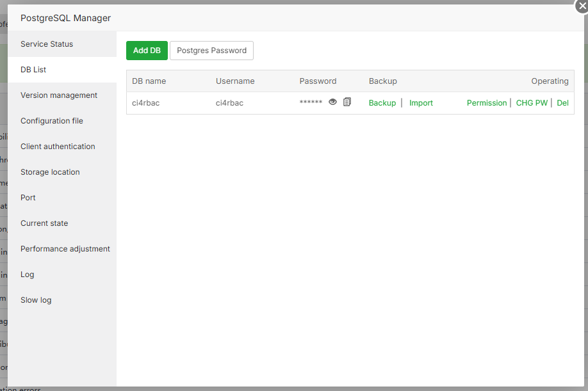Open the Slow log section
Viewport: 588px width, 391px height.
coord(62,300)
